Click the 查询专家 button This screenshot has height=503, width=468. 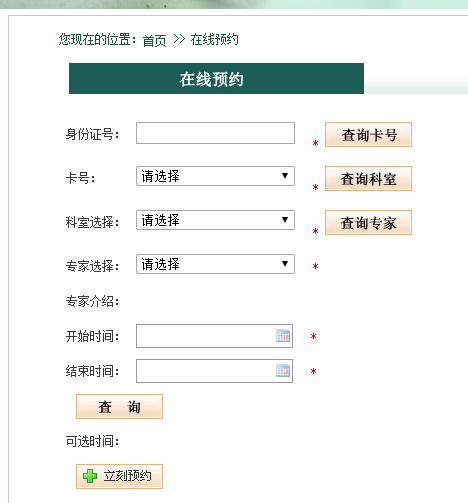click(x=368, y=223)
